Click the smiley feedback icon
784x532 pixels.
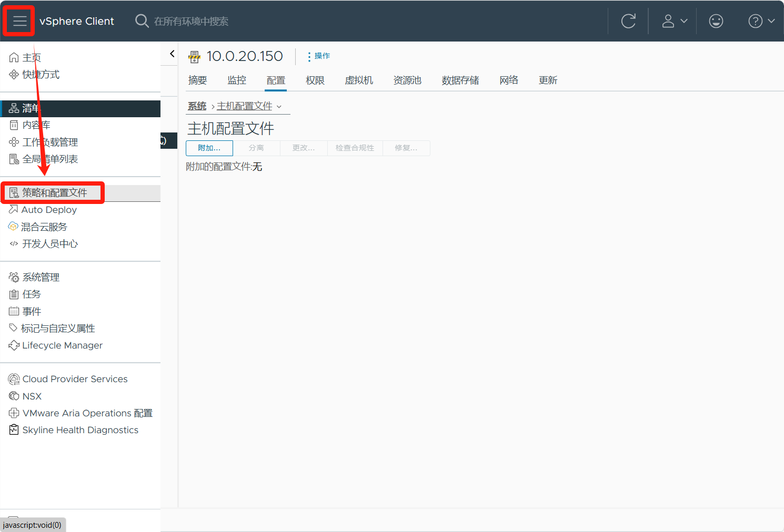pyautogui.click(x=716, y=21)
